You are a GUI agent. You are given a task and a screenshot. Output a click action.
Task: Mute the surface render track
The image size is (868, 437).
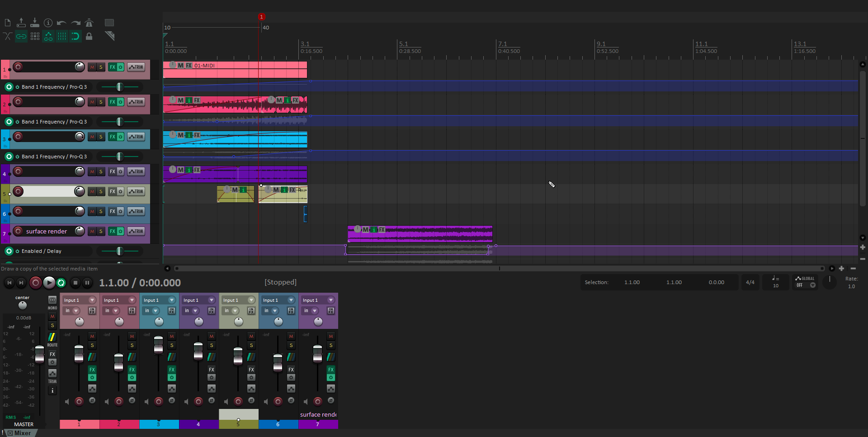pos(92,231)
